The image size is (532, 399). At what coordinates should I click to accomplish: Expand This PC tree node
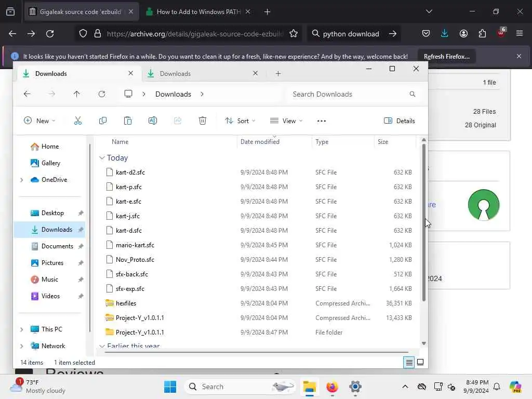pyautogui.click(x=22, y=329)
